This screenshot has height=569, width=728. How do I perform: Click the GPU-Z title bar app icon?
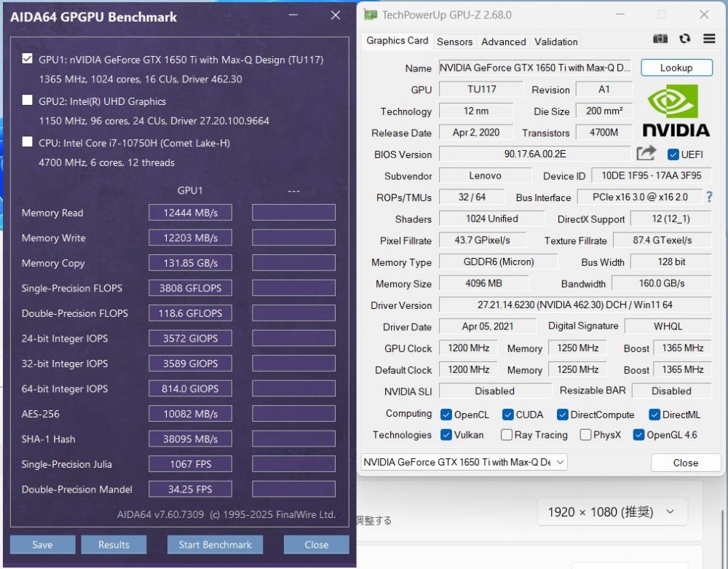[x=371, y=15]
